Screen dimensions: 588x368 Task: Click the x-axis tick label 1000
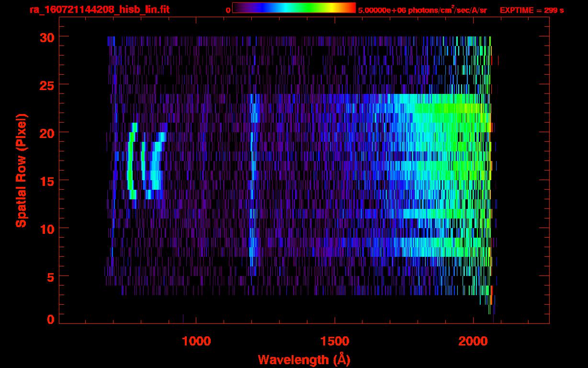(x=196, y=341)
